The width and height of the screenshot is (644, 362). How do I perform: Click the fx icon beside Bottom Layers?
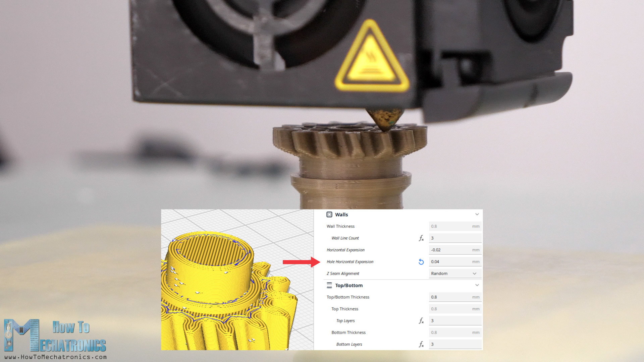coord(421,344)
